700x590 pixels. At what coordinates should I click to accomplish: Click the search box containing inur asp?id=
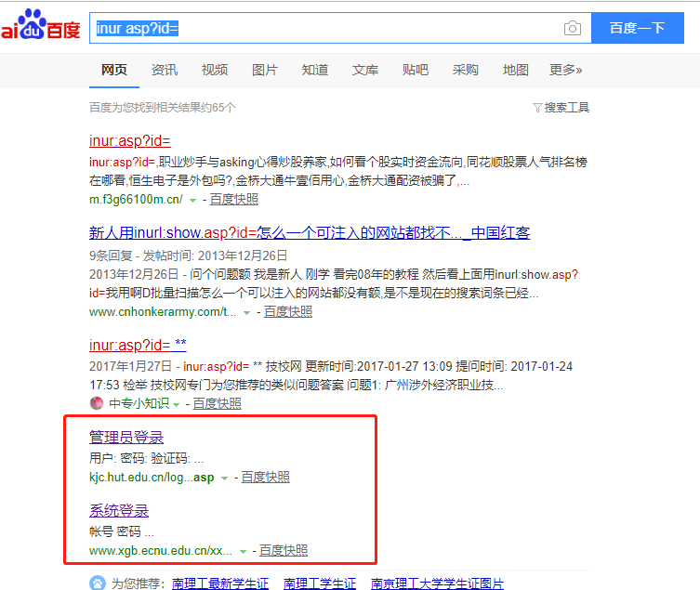(340, 28)
